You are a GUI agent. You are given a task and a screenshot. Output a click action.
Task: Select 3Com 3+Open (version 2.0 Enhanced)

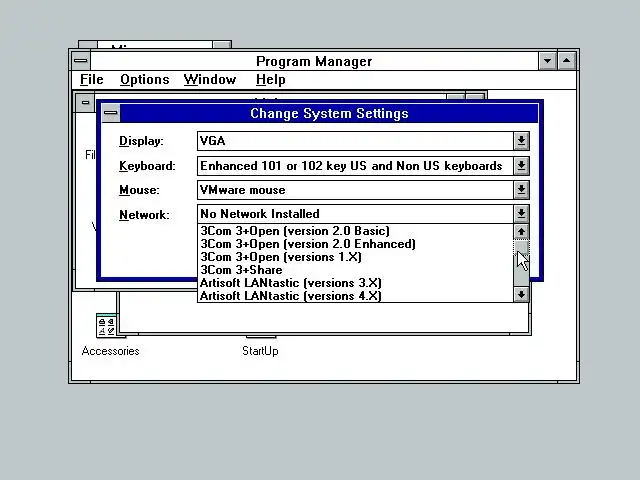[x=356, y=244]
